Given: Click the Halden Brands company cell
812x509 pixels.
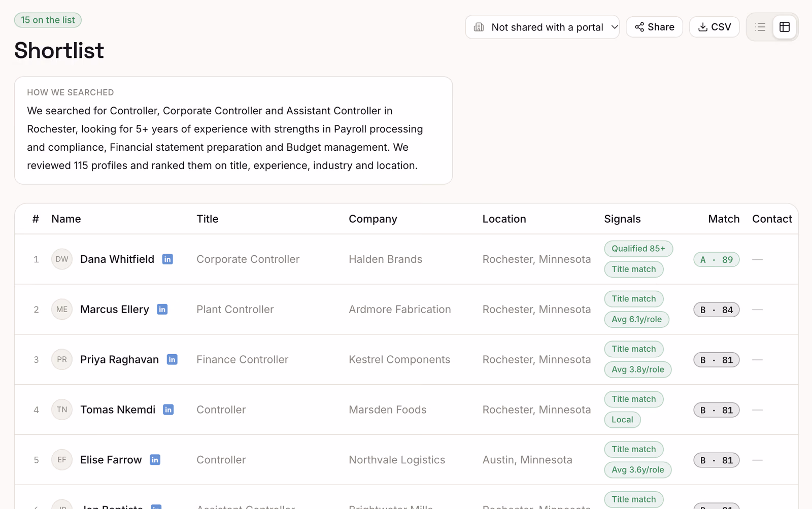Looking at the screenshot, I should (x=385, y=259).
